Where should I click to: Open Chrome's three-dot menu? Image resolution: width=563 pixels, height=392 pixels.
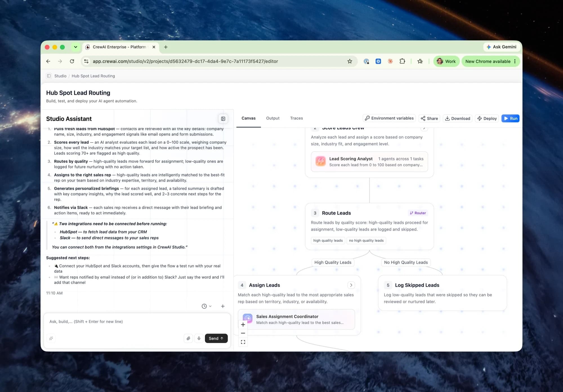pos(515,61)
